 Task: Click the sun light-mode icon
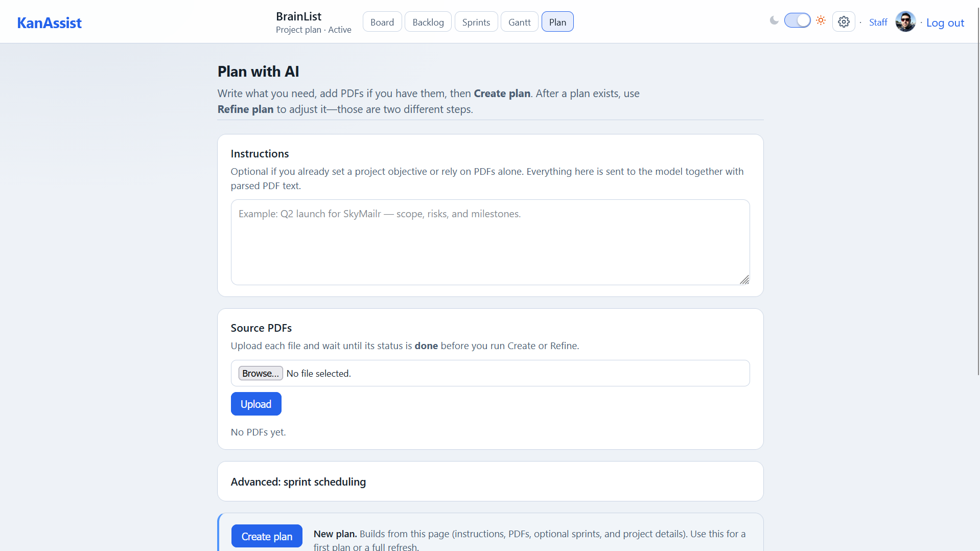tap(821, 20)
